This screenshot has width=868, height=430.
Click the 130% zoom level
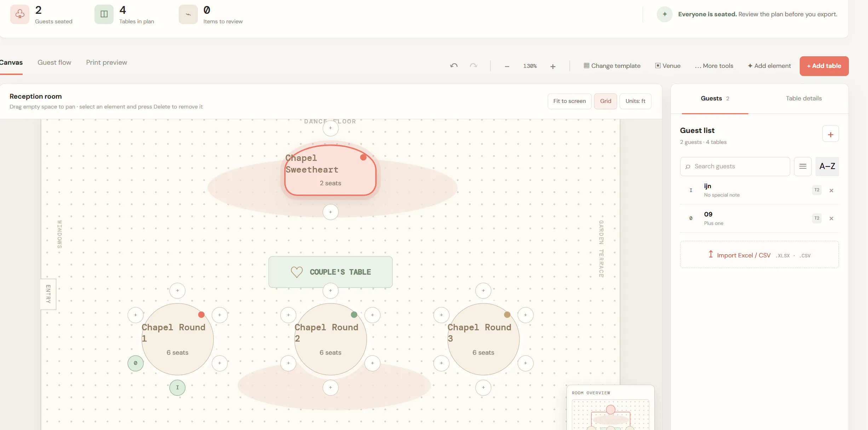[x=530, y=66]
